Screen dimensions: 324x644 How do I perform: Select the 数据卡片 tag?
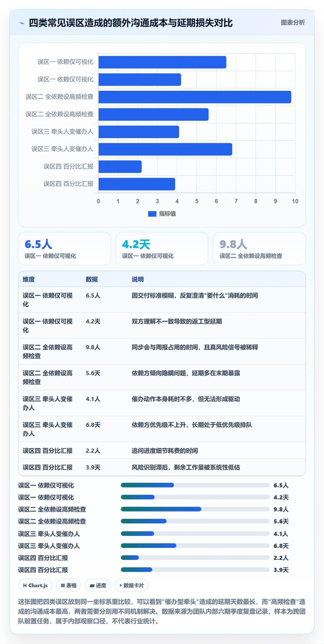pos(131,585)
